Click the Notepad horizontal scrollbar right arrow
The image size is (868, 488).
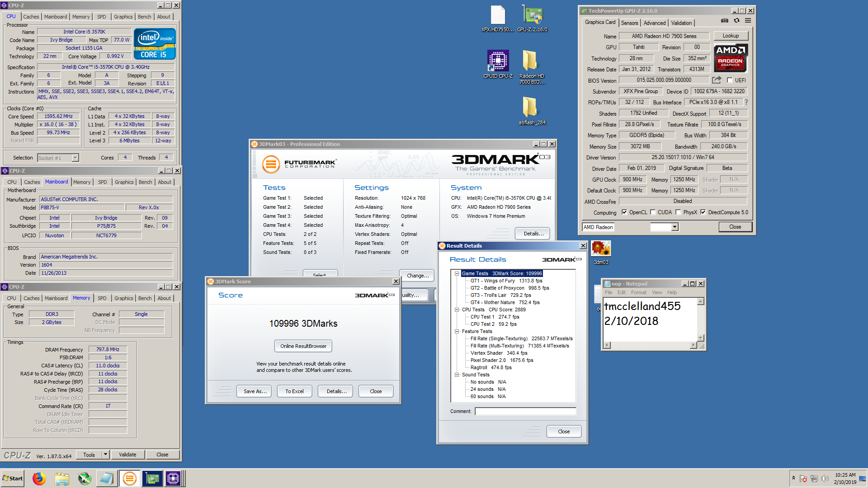pos(693,345)
